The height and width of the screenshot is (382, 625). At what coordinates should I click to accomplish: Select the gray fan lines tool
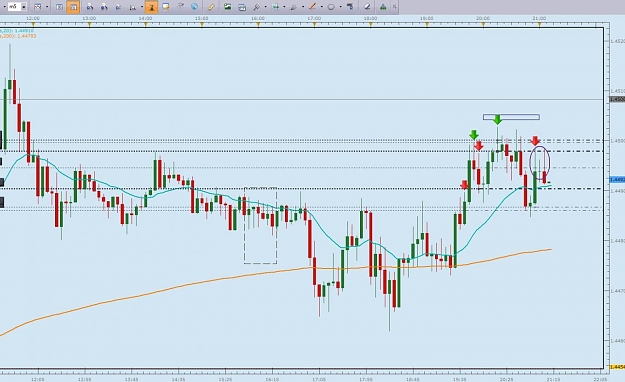[x=294, y=7]
